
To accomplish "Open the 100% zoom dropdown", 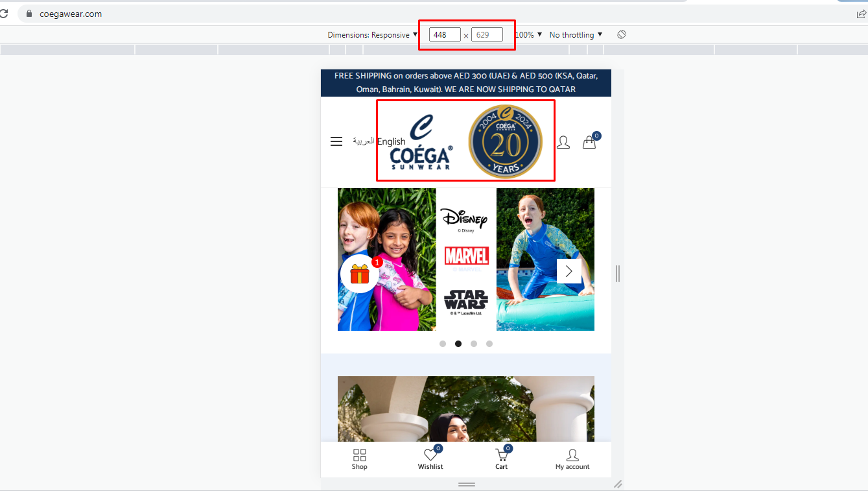I will pos(529,35).
